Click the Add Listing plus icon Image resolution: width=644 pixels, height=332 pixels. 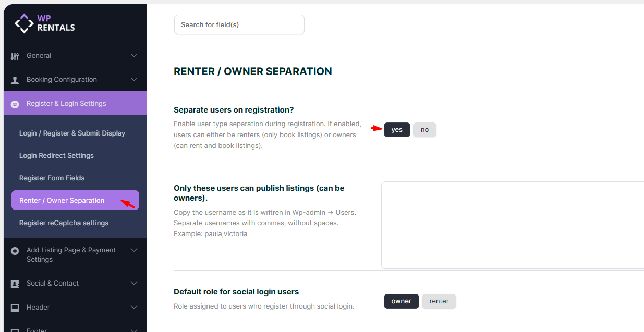pos(15,251)
